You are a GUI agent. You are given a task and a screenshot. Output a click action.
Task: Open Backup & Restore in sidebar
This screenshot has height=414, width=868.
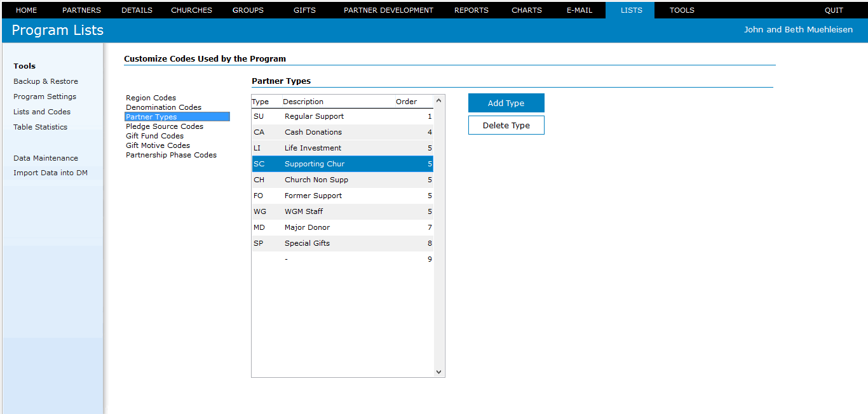coord(46,81)
